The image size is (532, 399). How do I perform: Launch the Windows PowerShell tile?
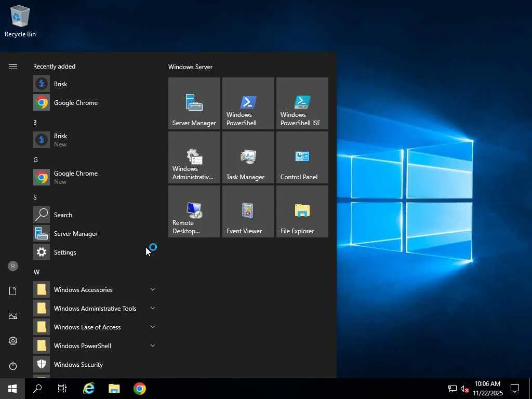(x=248, y=103)
